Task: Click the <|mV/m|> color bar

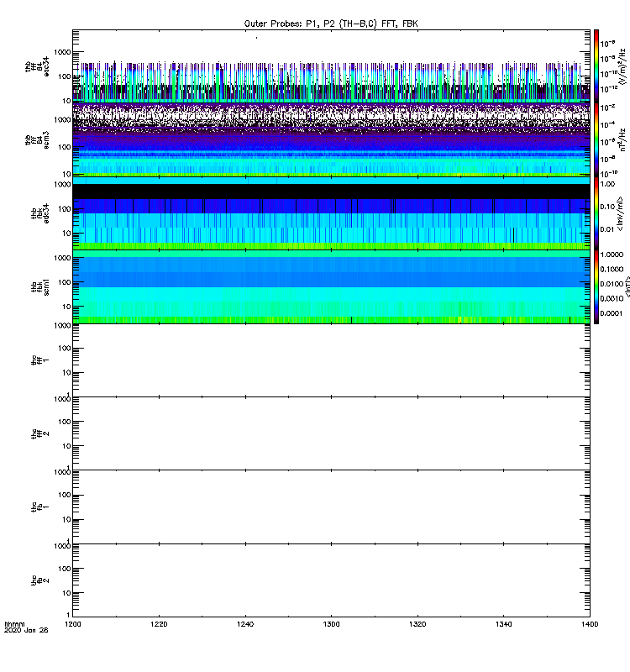Action: 596,213
